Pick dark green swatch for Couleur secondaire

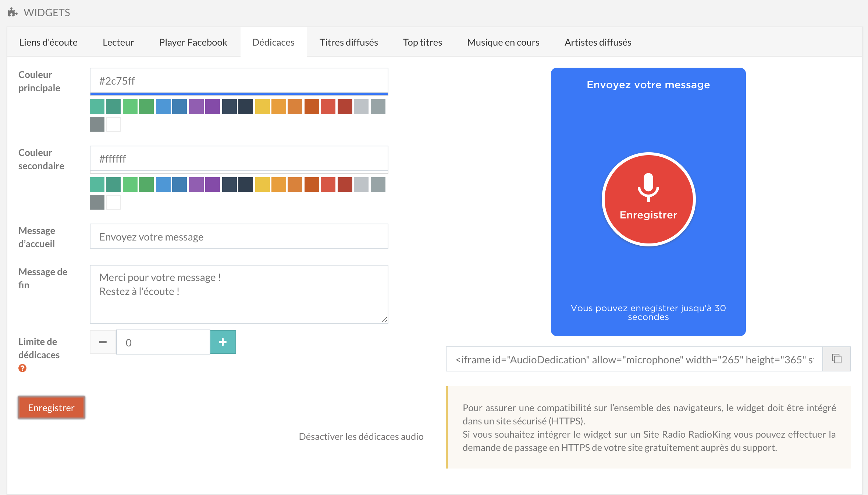point(146,185)
